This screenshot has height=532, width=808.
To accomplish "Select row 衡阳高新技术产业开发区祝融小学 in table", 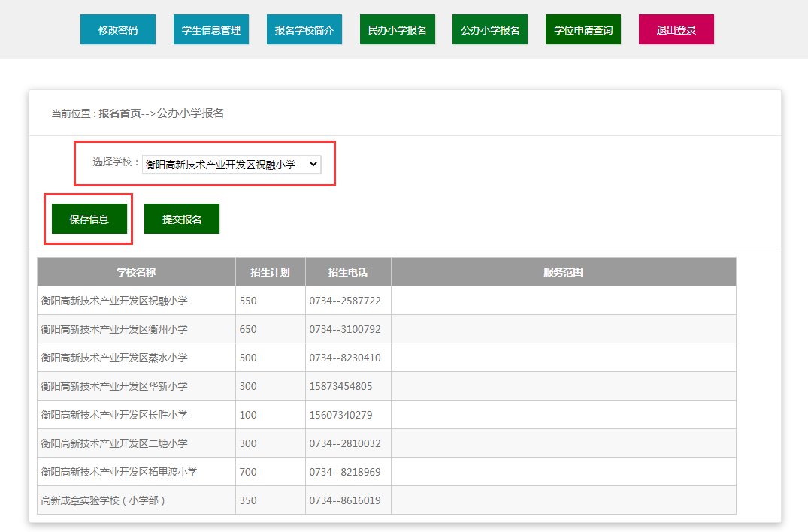I will pyautogui.click(x=386, y=301).
